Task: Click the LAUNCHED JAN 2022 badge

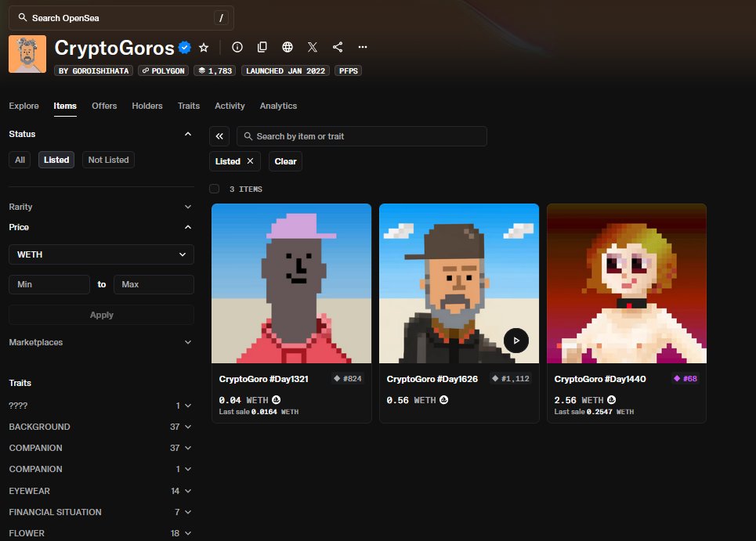Action: coord(285,70)
